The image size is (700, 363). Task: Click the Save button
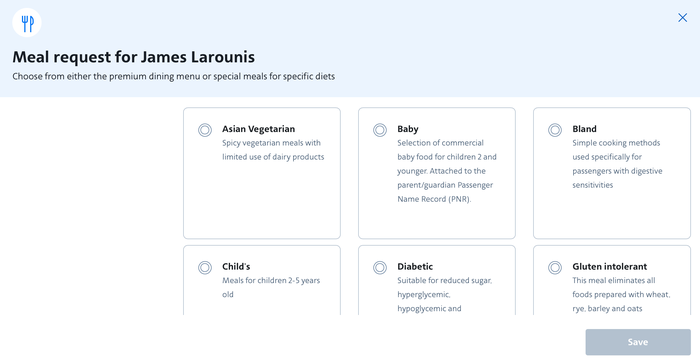pos(638,342)
